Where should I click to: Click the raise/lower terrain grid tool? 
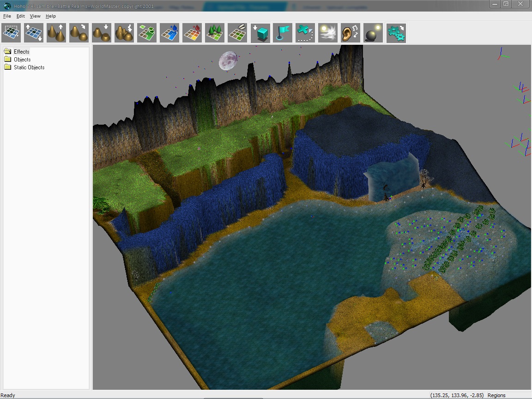[x=34, y=33]
